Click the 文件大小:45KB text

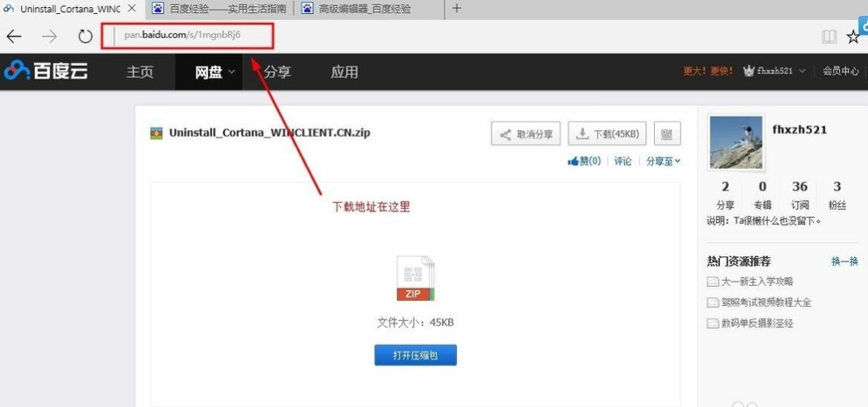coord(416,322)
